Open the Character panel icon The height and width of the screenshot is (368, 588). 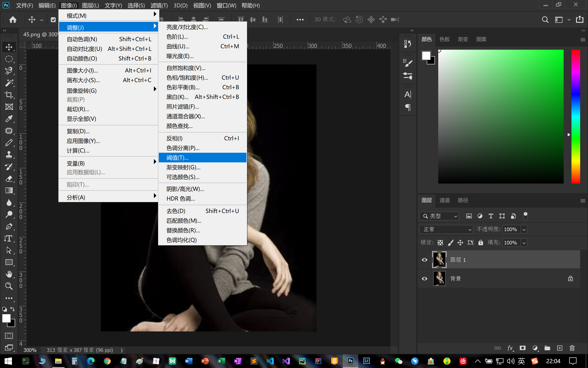[407, 95]
